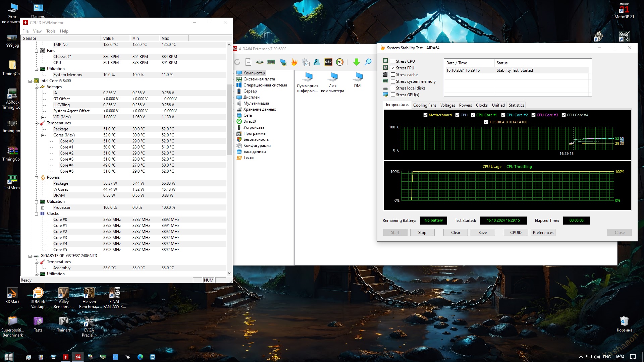This screenshot has height=362, width=644.
Task: Enable the Stress CPU checkbox
Action: [x=393, y=61]
